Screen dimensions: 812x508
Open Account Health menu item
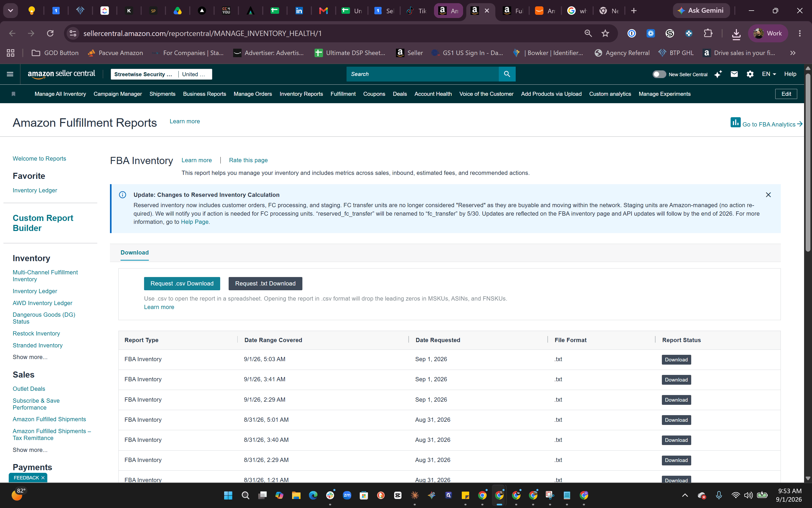click(x=433, y=94)
